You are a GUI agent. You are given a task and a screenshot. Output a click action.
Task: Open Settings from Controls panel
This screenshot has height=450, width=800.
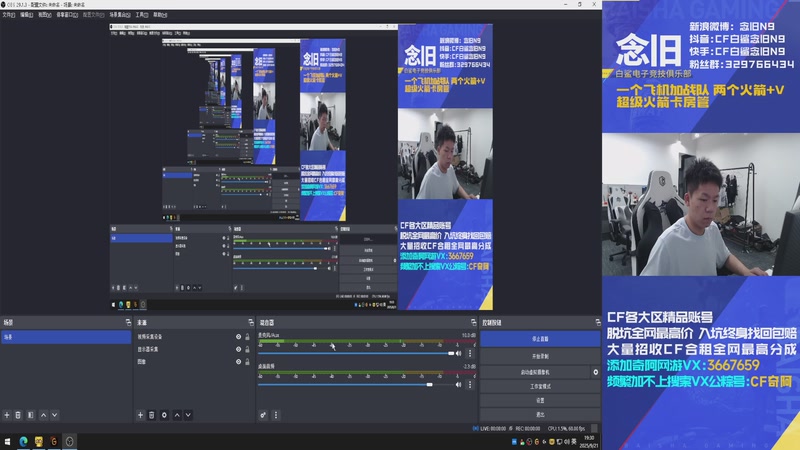[x=540, y=401]
